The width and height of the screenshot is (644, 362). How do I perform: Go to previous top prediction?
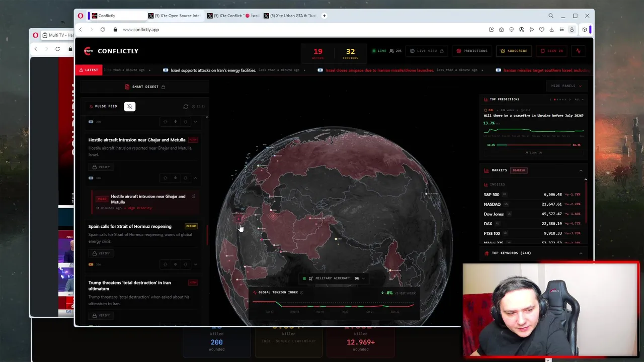point(550,100)
